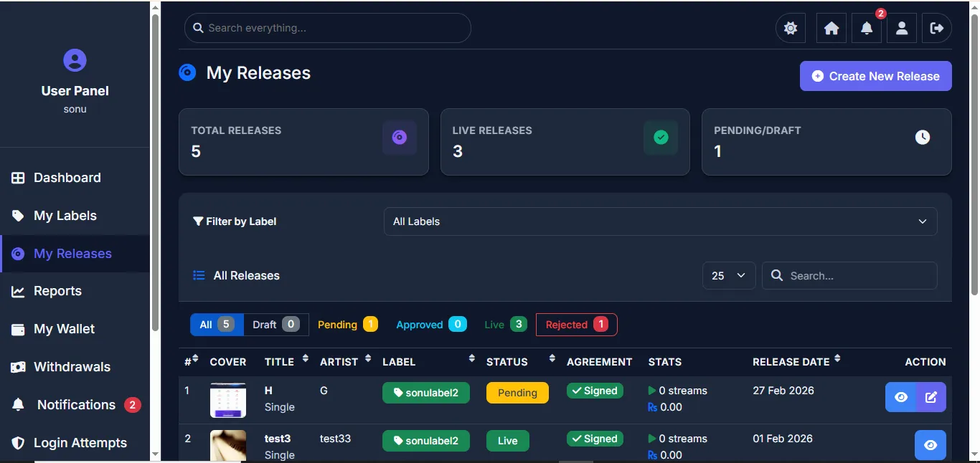Switch to the Approved tab
Viewport: 980px width, 463px height.
point(431,325)
